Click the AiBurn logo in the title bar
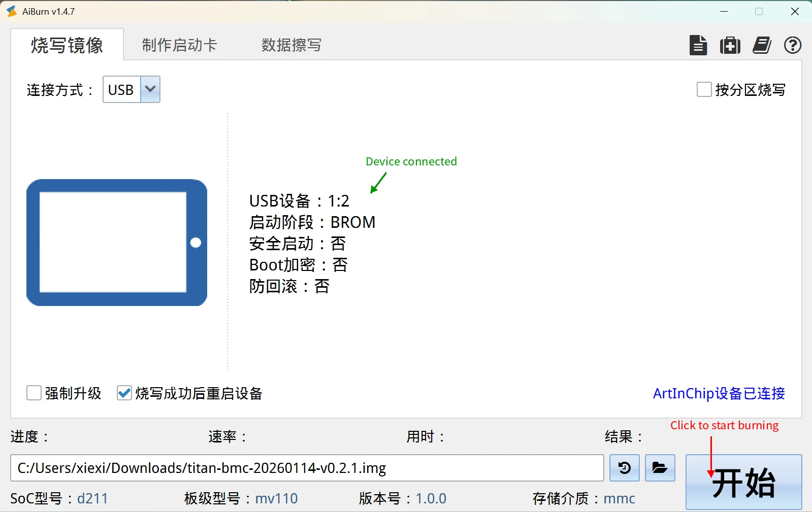The width and height of the screenshot is (812, 512). click(x=11, y=11)
